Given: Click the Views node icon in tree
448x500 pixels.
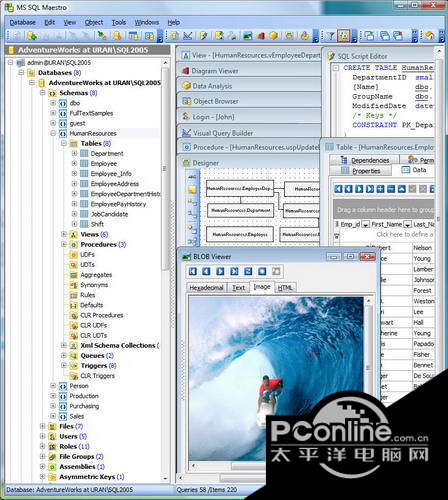Looking at the screenshot, I should 73,234.
